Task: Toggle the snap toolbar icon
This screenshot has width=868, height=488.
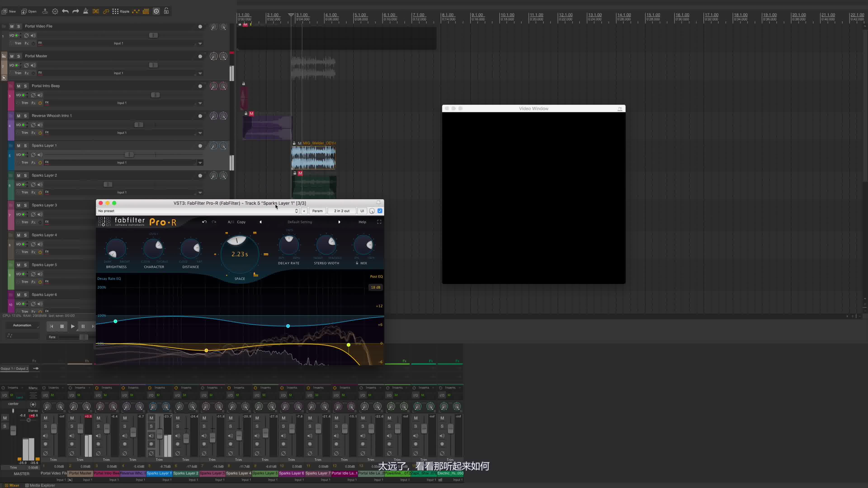Action: [156, 11]
